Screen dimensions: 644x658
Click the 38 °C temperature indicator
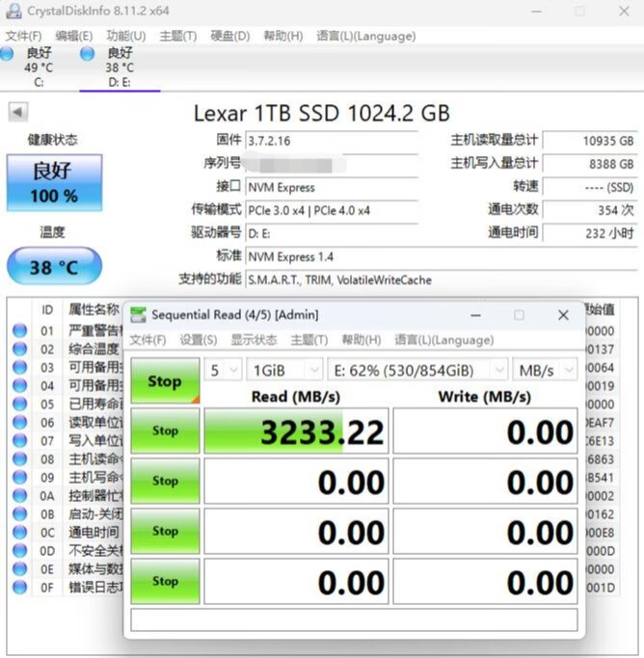pyautogui.click(x=54, y=267)
